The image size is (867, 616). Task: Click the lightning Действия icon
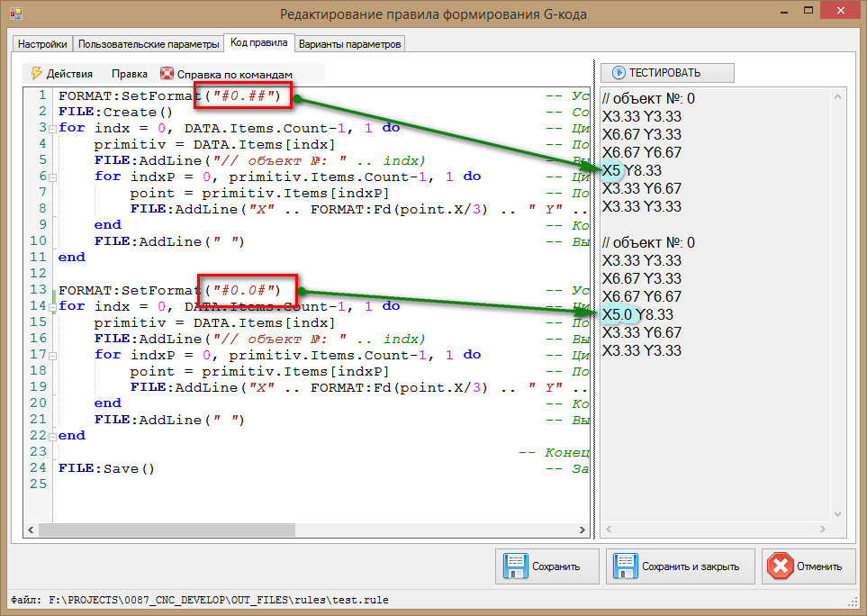[37, 73]
